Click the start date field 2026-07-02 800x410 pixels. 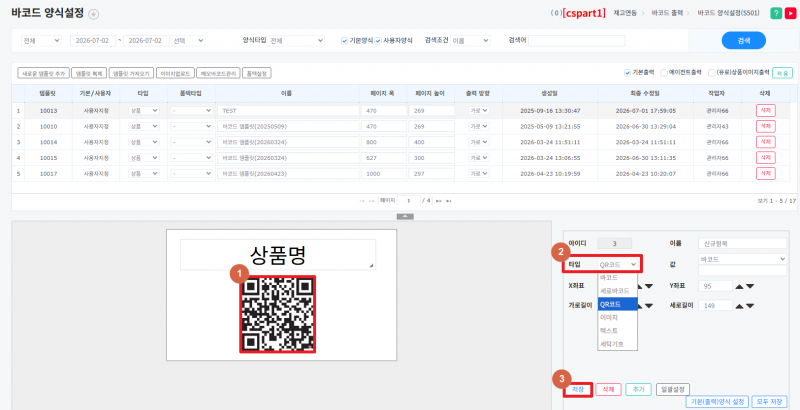(x=93, y=41)
